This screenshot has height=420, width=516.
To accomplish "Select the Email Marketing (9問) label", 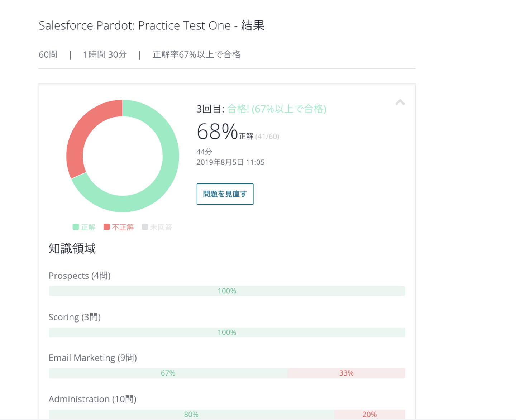I will pyautogui.click(x=92, y=358).
